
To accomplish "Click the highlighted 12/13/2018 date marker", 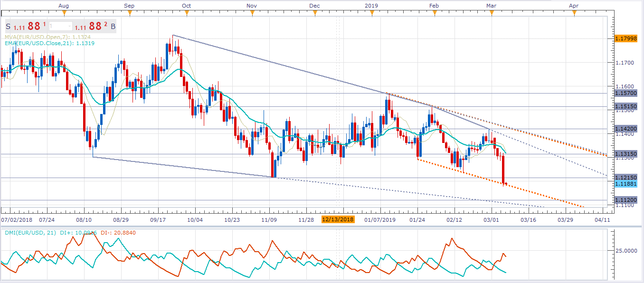I will coord(338,220).
